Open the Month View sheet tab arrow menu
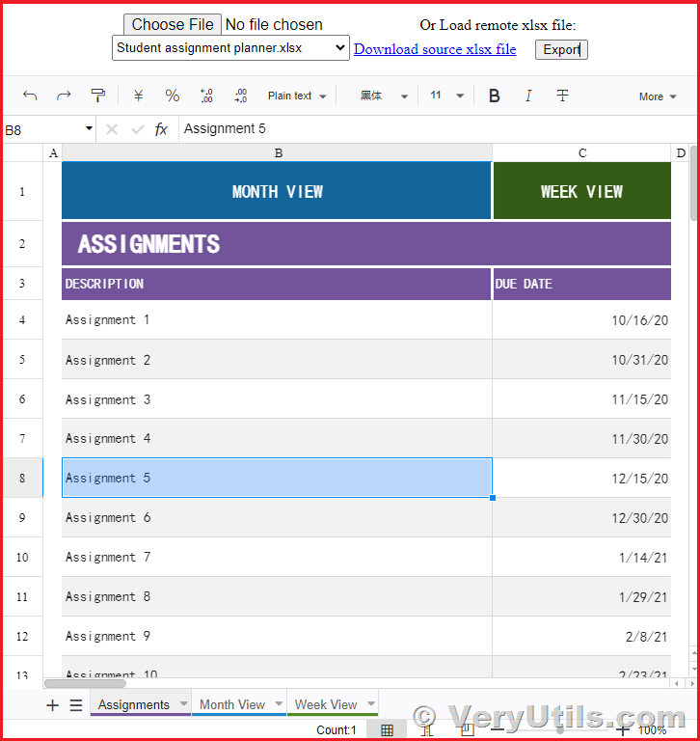700x741 pixels. click(x=280, y=703)
